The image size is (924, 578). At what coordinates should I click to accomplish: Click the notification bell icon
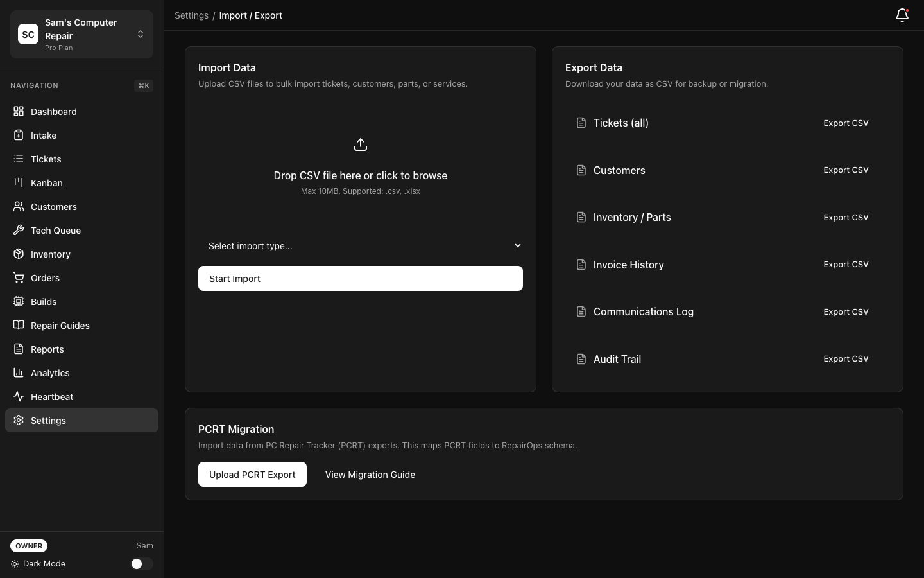coord(902,15)
